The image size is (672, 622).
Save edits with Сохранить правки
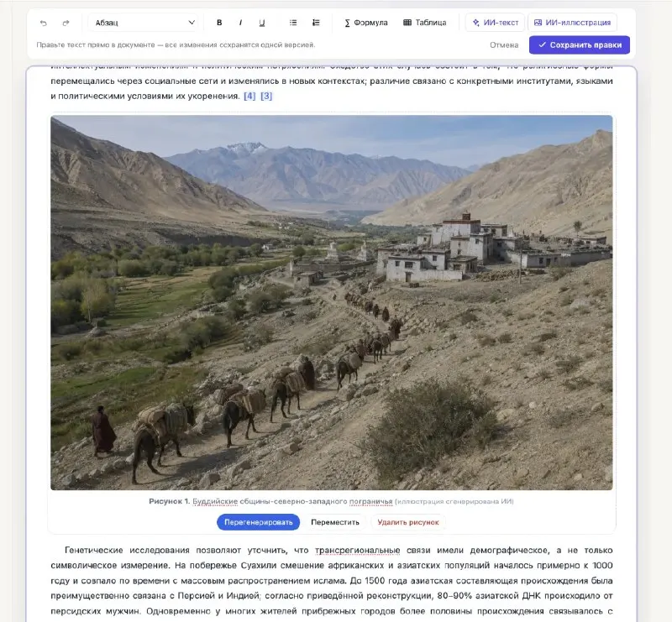tap(580, 45)
